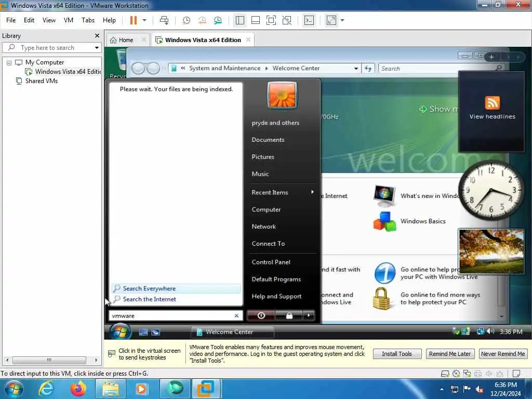
Task: Collapse the My Computer tree node
Action: [x=9, y=63]
